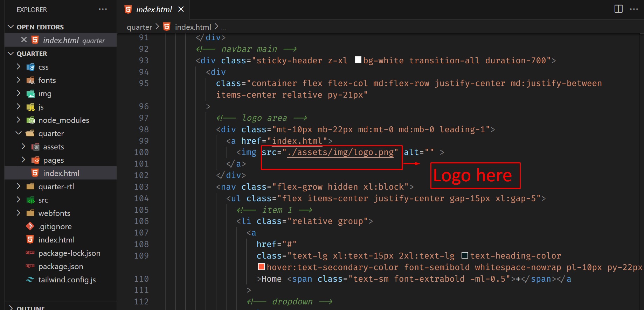The height and width of the screenshot is (310, 644).
Task: Click the HTML5 icon in breadcrumb
Action: (167, 27)
